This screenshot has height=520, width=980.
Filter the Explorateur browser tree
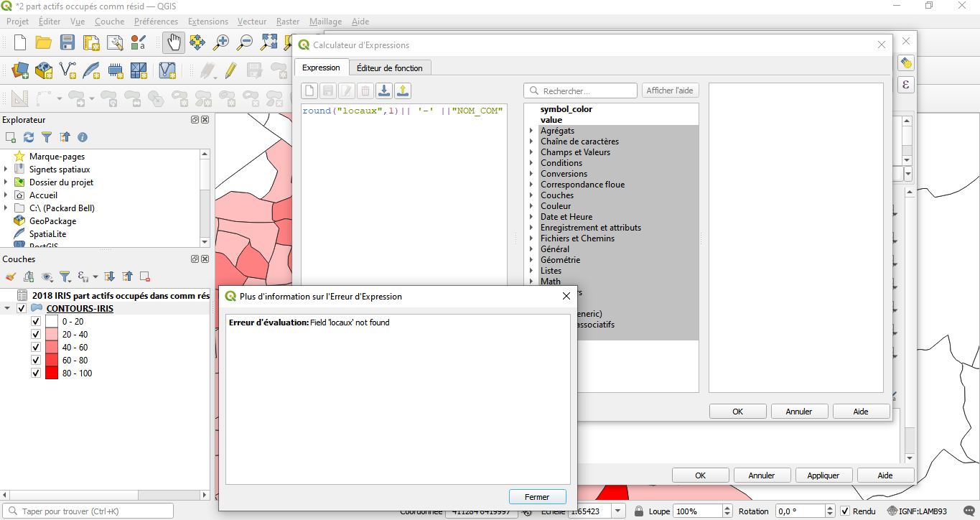point(47,137)
